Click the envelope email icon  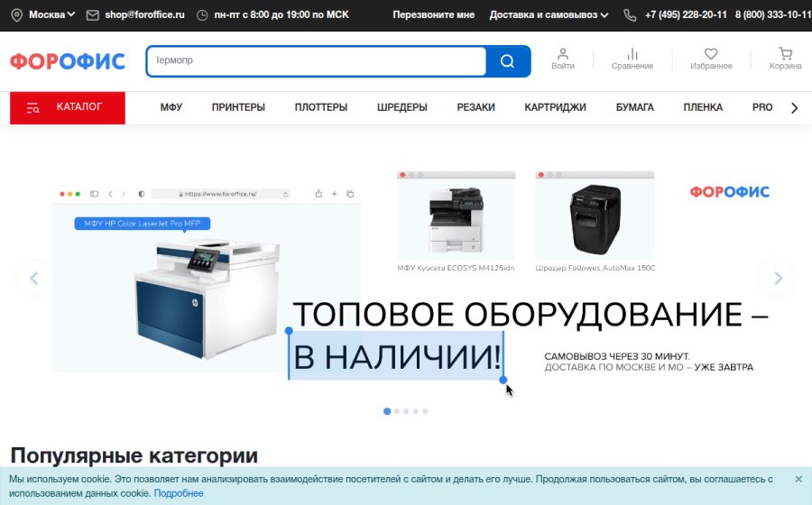point(92,15)
